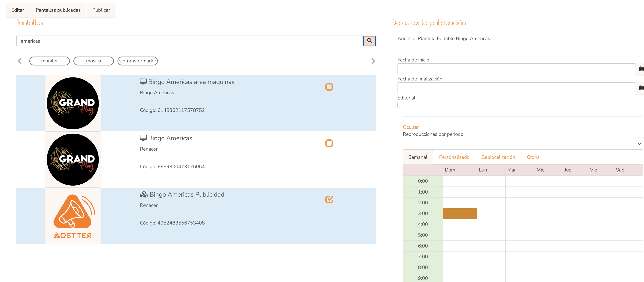Click Grand Play logo of Bingo Americas Renacer

click(x=73, y=160)
